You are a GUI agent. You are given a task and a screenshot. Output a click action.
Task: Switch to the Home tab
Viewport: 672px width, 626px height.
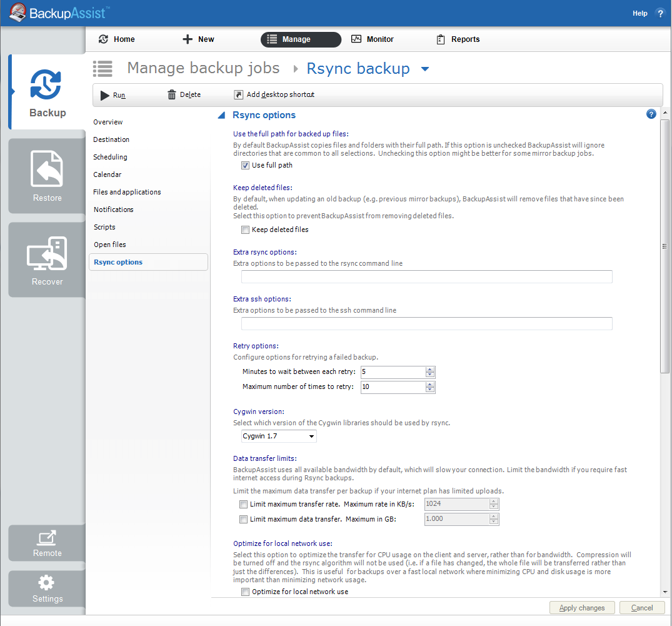click(116, 39)
